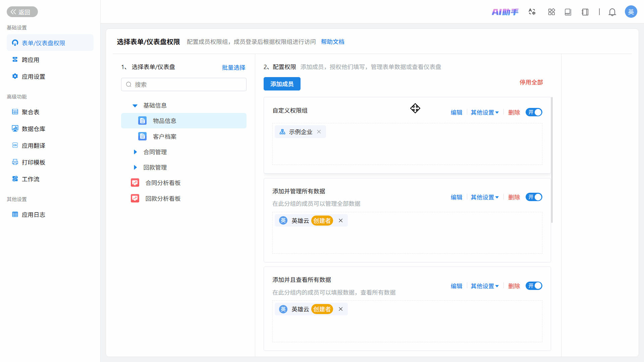Go to 聚合表 in sidebar
This screenshot has width=644, height=362.
(x=31, y=112)
